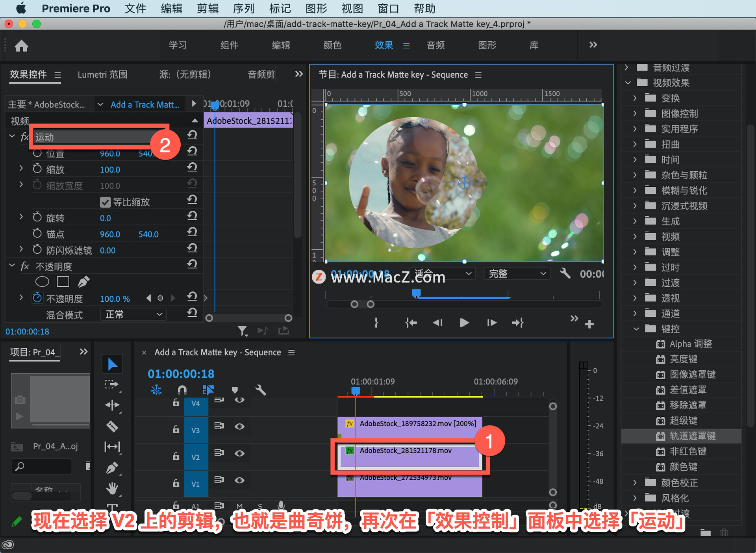
Task: Switch to the Lumetri 范围 tab
Action: coord(102,74)
